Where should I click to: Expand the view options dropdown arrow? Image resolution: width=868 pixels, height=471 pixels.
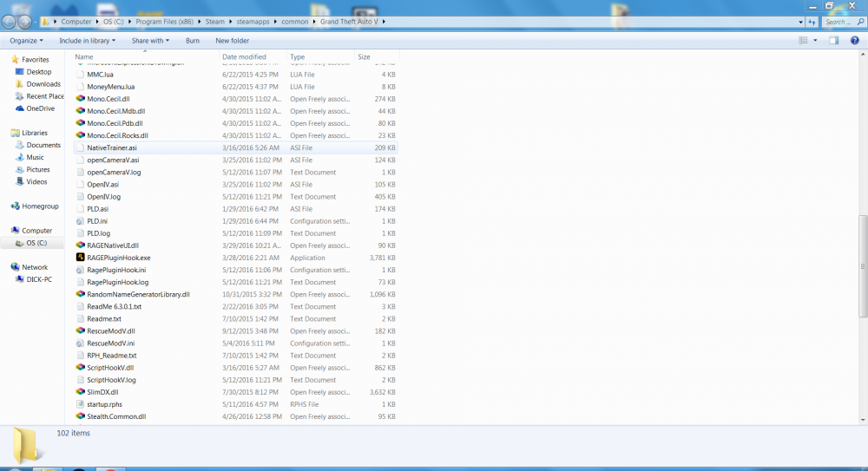tap(815, 41)
